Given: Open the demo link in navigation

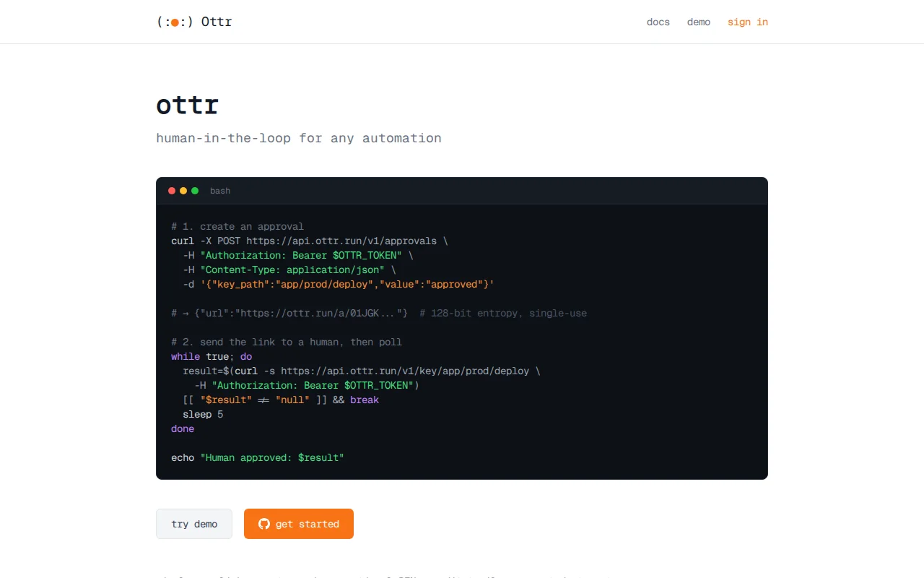Looking at the screenshot, I should (x=699, y=22).
